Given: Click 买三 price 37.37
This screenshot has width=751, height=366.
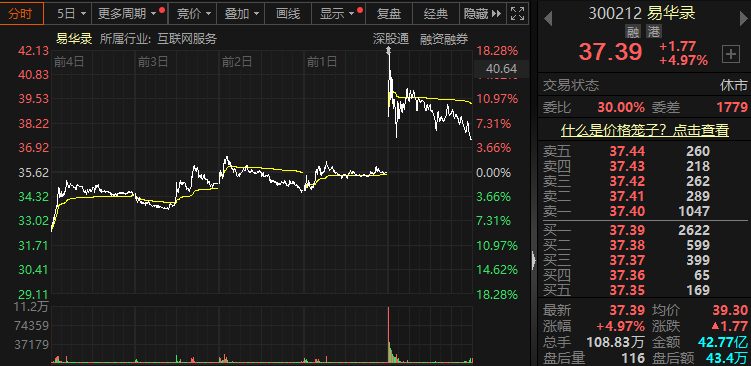Looking at the screenshot, I should pos(627,260).
